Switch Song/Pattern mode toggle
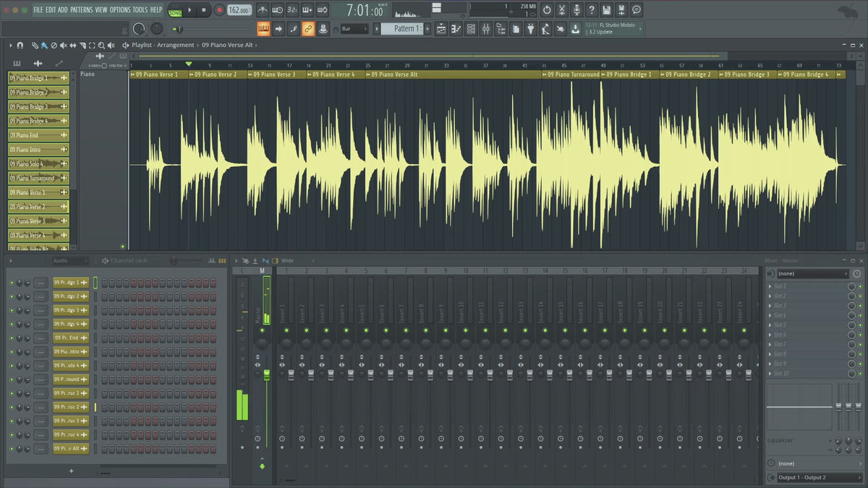Viewport: 868px width, 488px height. coord(175,10)
